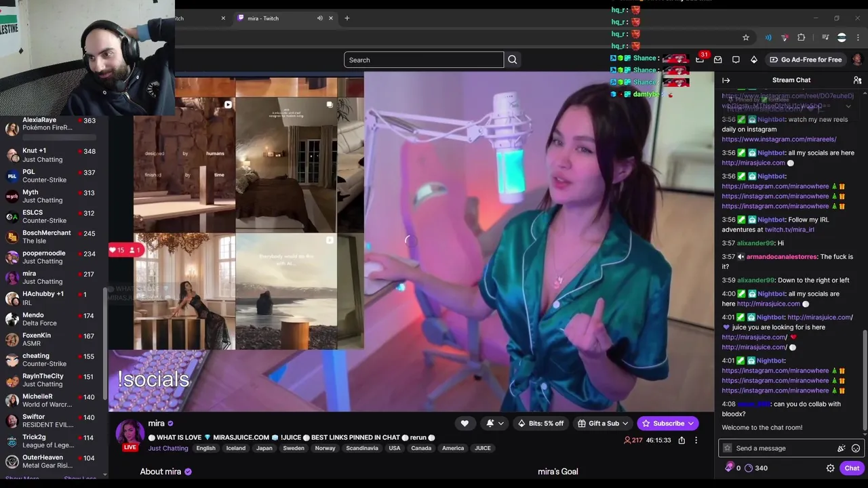Open the Chrome profile avatar

tap(842, 37)
